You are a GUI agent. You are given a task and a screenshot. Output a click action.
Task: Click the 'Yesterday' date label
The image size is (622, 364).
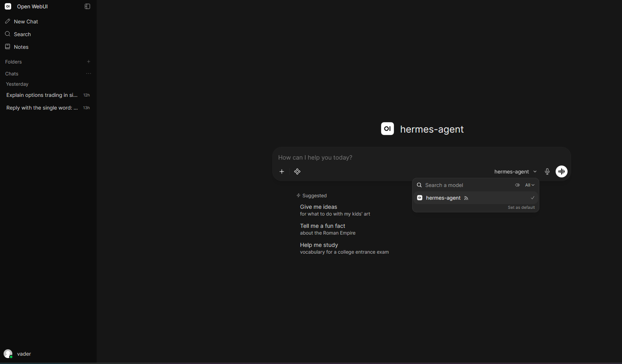(x=17, y=84)
